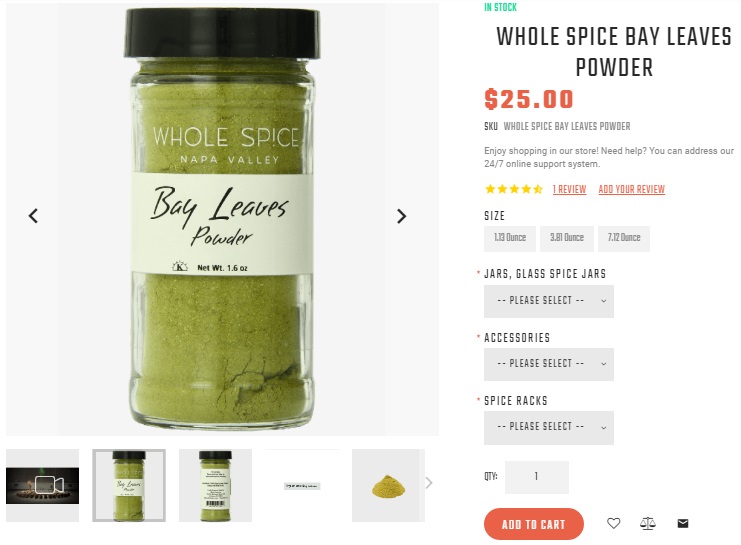Expand the Accessories dropdown

click(x=549, y=364)
